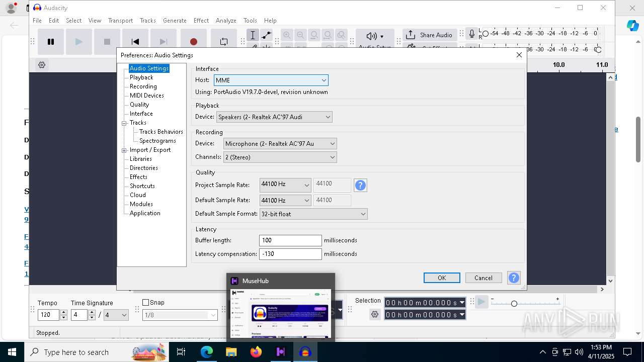Select Recording in preferences tree
The image size is (644, 362).
pyautogui.click(x=143, y=86)
